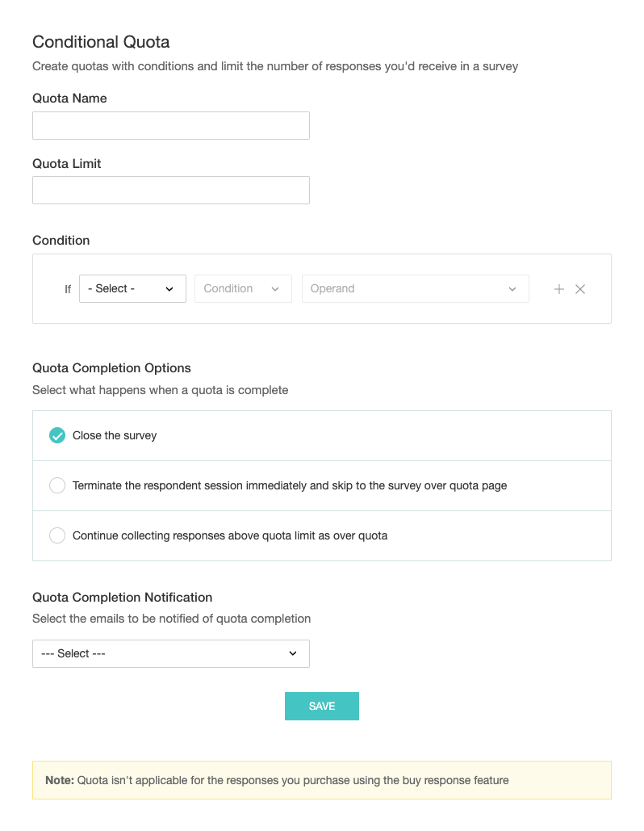Click the 'Quota Completion Notification' heading

[x=122, y=597]
